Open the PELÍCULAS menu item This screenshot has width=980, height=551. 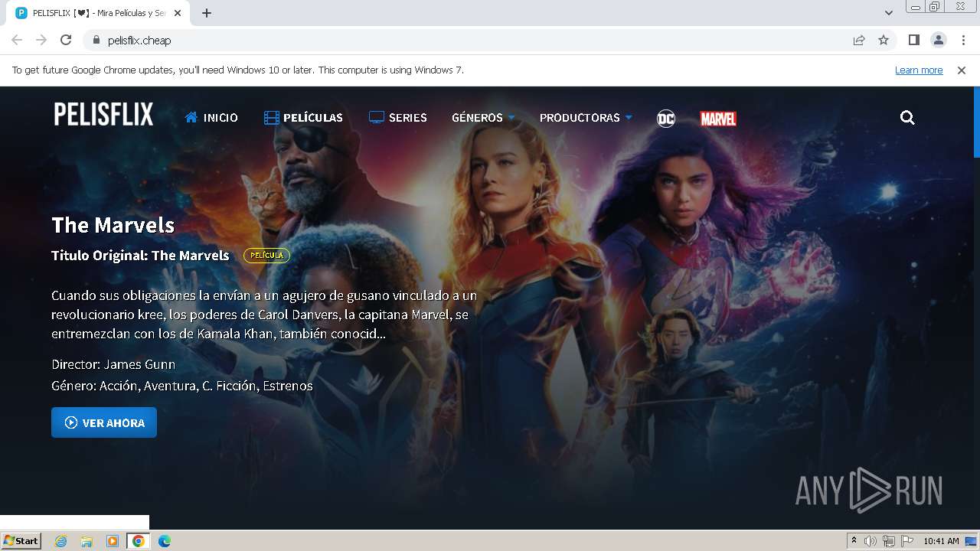click(x=303, y=118)
